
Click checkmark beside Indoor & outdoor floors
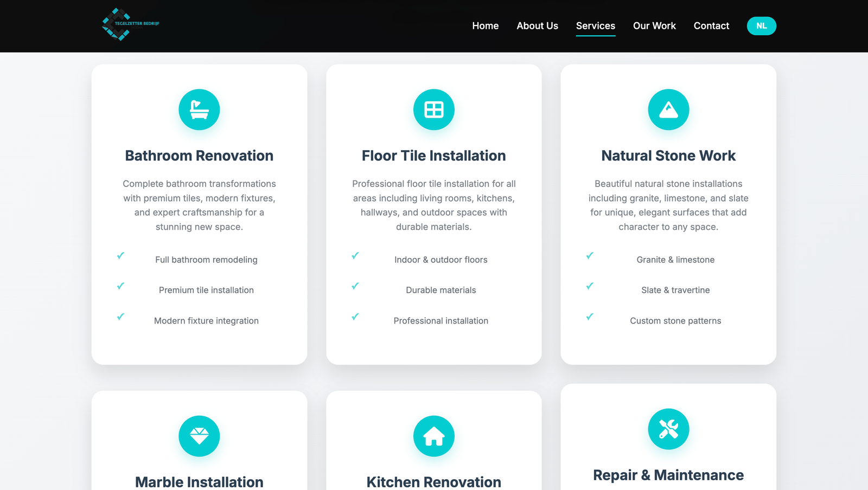click(355, 255)
